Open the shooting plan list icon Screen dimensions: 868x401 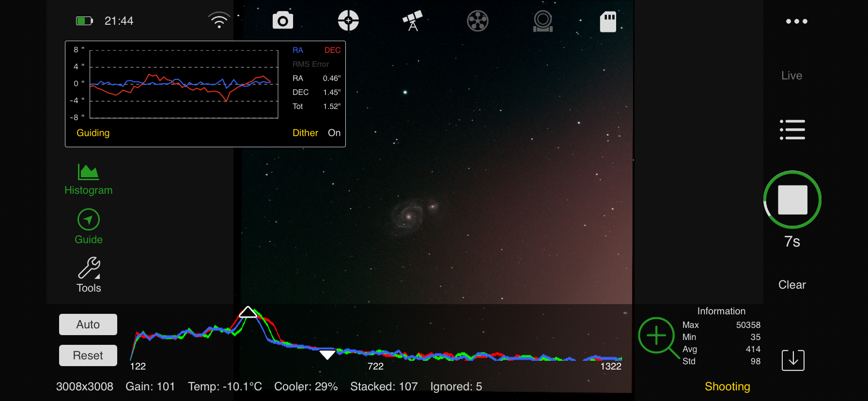(792, 129)
